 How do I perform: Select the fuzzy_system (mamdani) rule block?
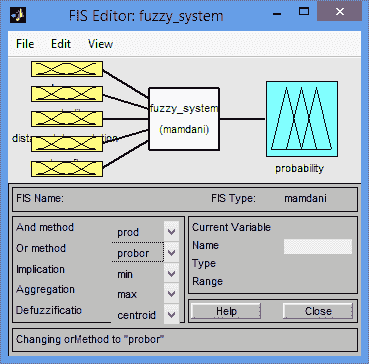184,119
